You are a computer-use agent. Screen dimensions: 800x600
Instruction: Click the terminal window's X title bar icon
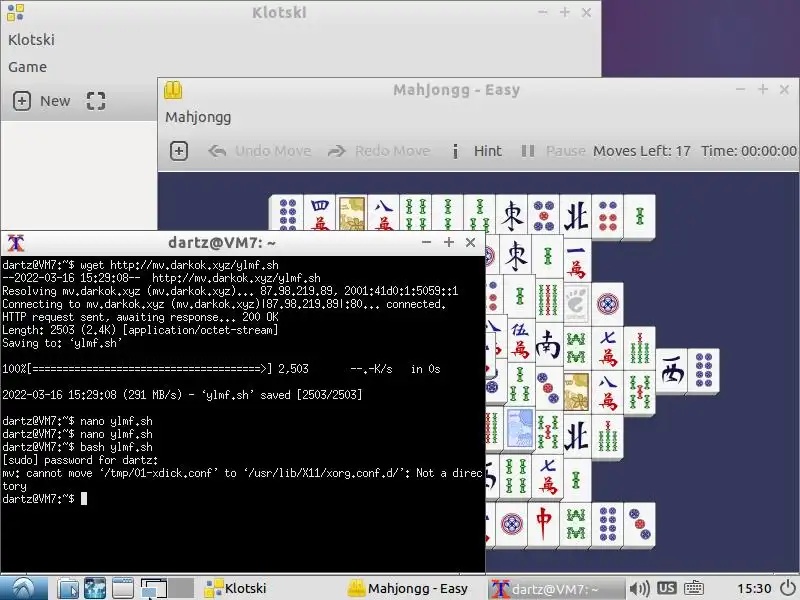16,243
